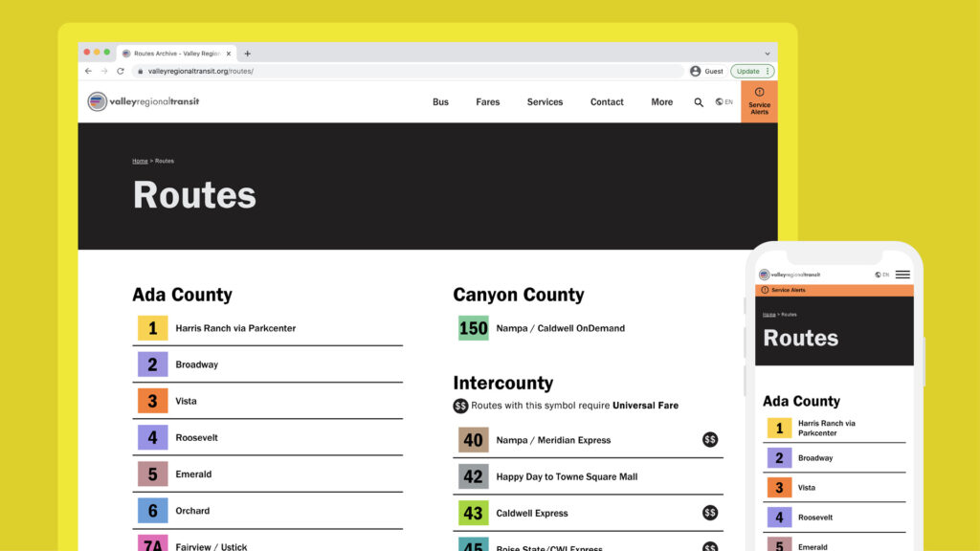980x551 pixels.
Task: Click the Valley Regional Transit logo
Action: point(144,101)
